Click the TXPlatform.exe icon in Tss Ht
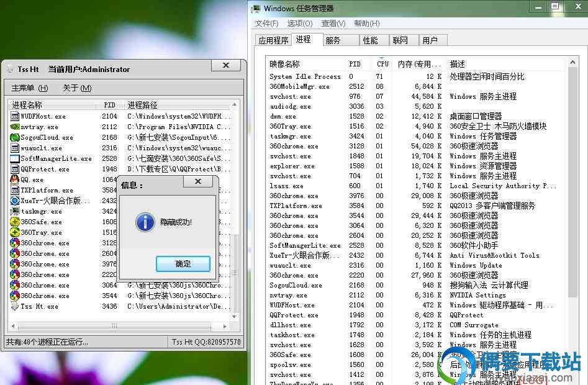 [15, 190]
